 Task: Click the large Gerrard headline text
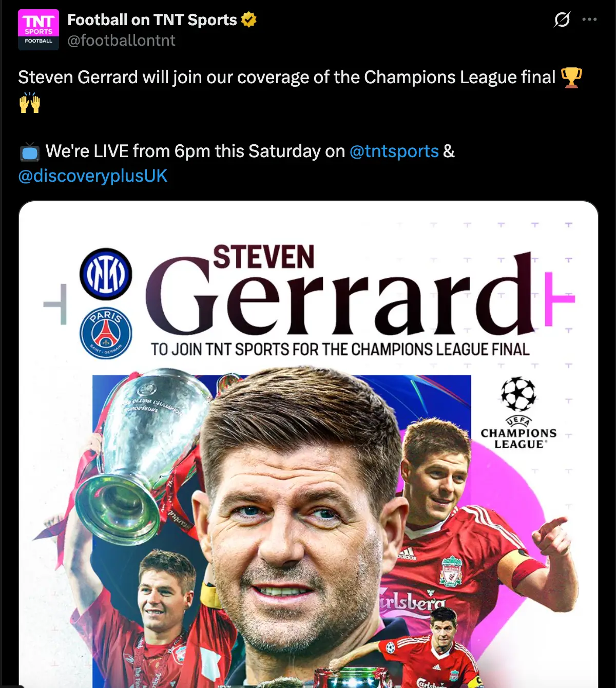[x=340, y=295]
